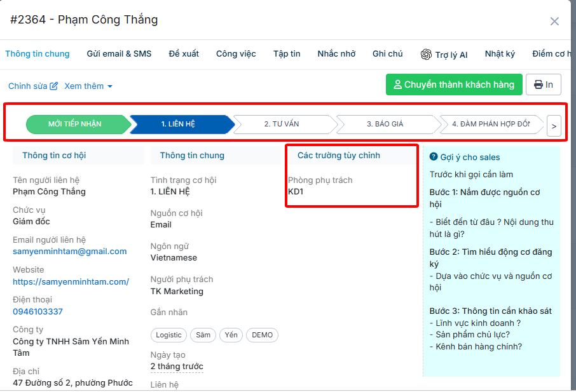Close the opportunity detail dialog
The image size is (576, 392).
554,22
